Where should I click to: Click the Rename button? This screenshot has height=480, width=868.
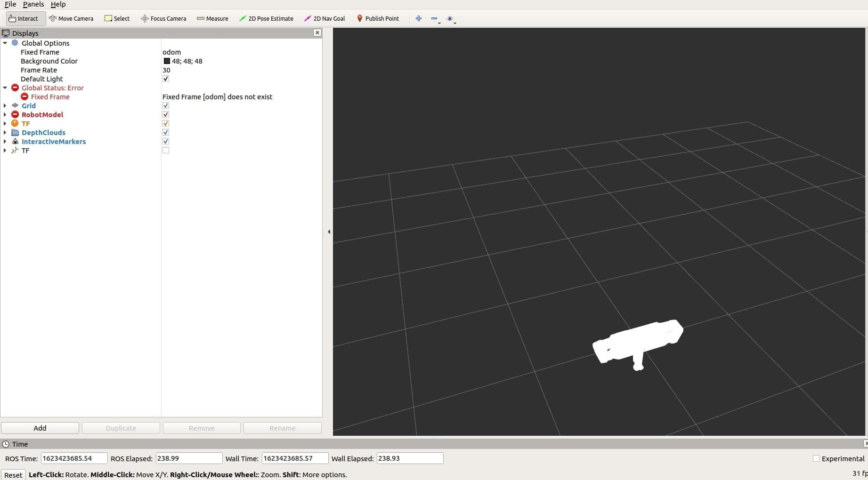[283, 428]
